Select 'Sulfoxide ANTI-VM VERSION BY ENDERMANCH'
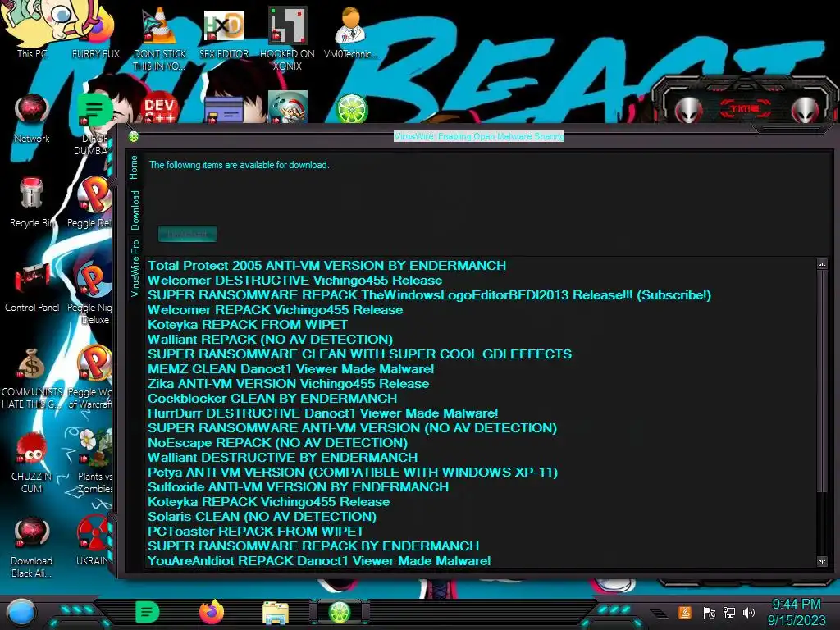The width and height of the screenshot is (840, 630). pos(299,487)
